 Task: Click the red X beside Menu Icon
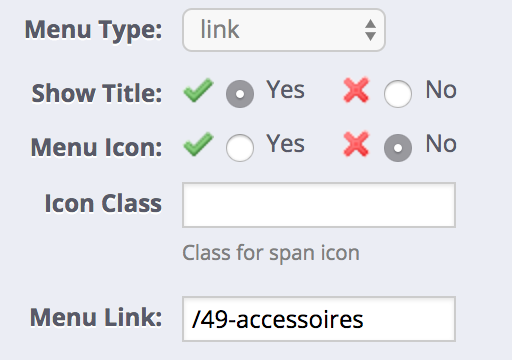click(x=356, y=144)
